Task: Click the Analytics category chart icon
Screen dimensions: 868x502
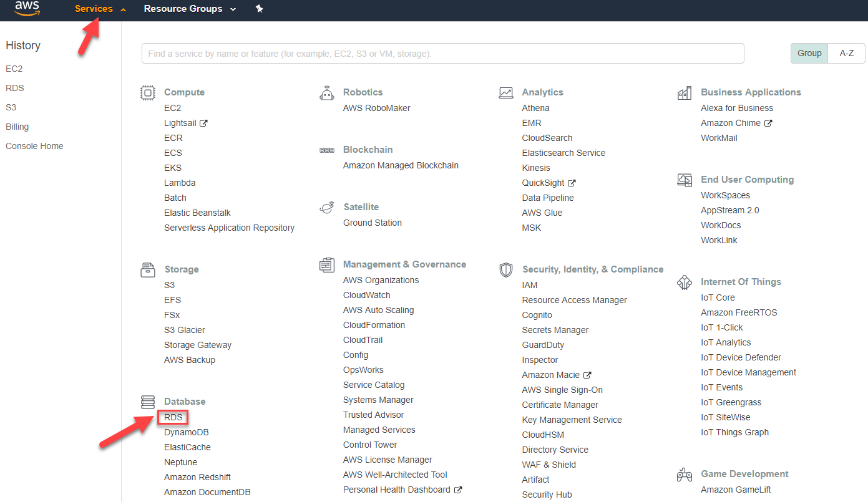Action: (505, 93)
